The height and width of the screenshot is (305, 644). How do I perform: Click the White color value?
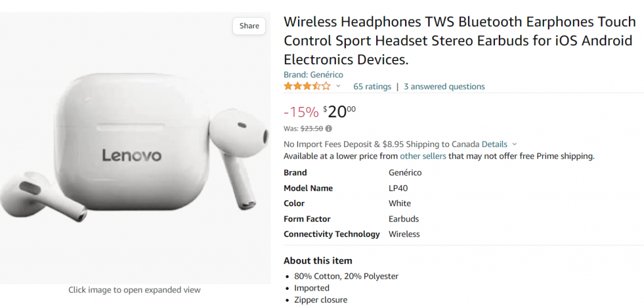[x=399, y=203]
